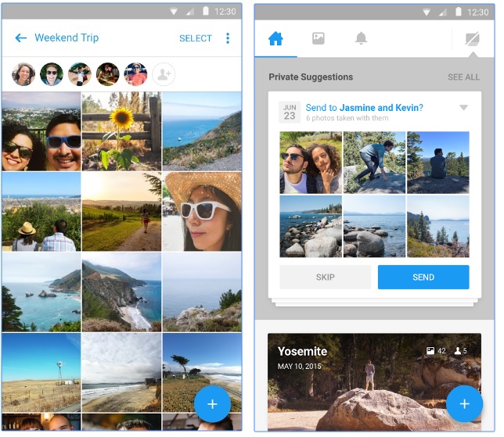Open fifth member avatar in red shirt
The height and width of the screenshot is (437, 504).
tap(135, 74)
